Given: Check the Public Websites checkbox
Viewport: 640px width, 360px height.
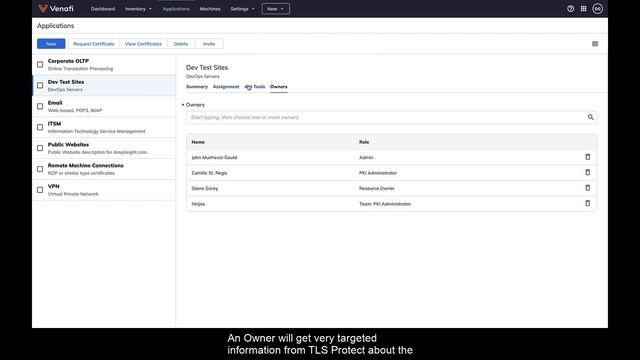Looking at the screenshot, I should (40, 148).
